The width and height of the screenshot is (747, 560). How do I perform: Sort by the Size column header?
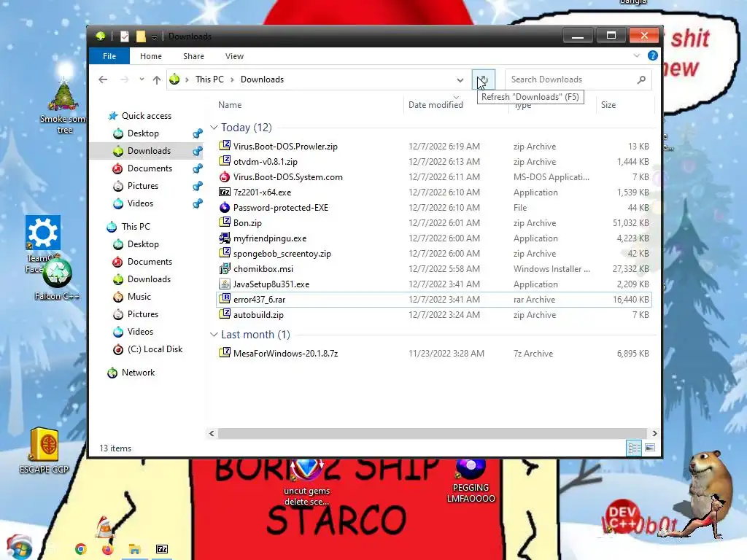click(x=608, y=105)
